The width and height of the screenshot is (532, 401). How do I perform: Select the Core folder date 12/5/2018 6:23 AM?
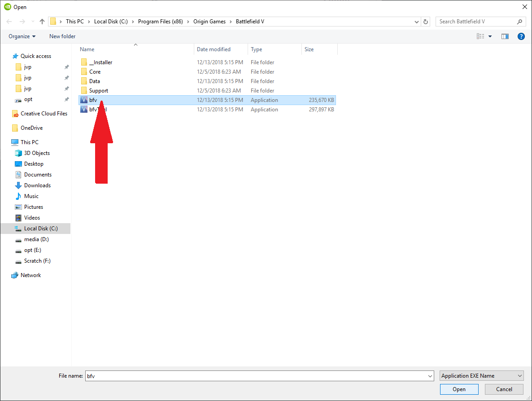coord(219,72)
